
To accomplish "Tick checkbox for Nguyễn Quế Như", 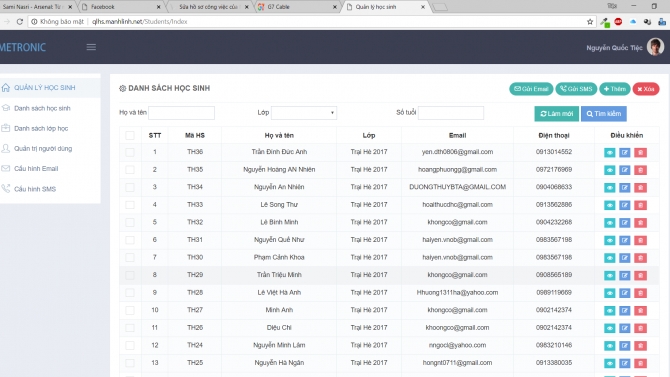I will pyautogui.click(x=130, y=240).
